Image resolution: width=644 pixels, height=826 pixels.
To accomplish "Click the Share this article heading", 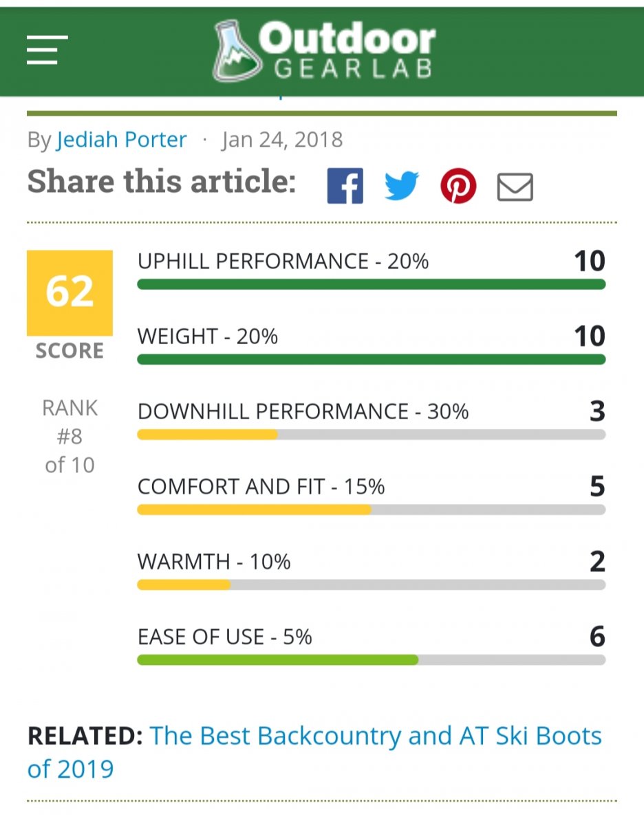I will coord(162,182).
